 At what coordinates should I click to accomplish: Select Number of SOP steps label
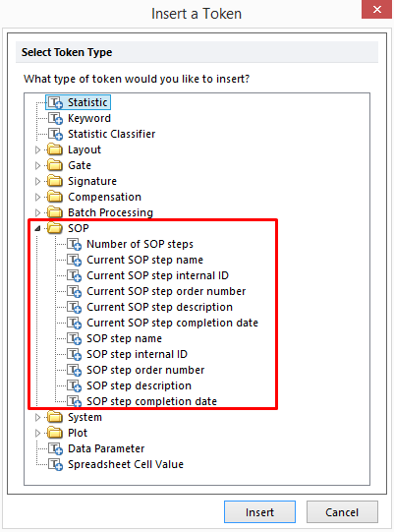140,244
